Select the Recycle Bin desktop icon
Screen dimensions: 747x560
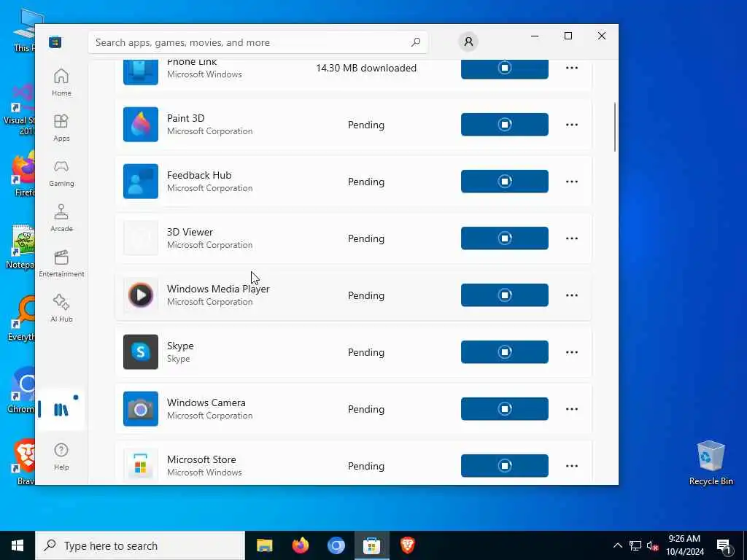(x=711, y=463)
